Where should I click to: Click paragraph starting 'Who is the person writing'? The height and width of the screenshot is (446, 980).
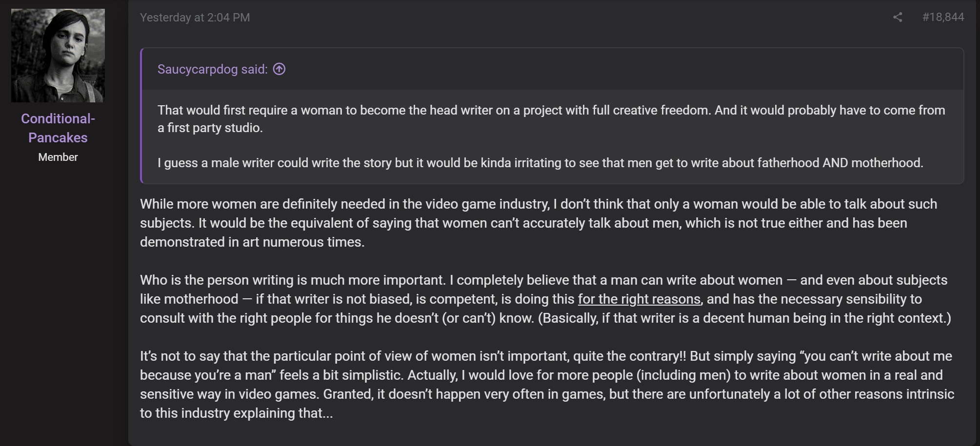coord(545,299)
